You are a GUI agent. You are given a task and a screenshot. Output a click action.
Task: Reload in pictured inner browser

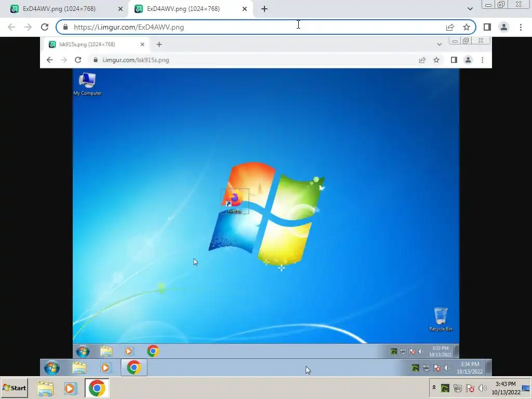tap(78, 60)
